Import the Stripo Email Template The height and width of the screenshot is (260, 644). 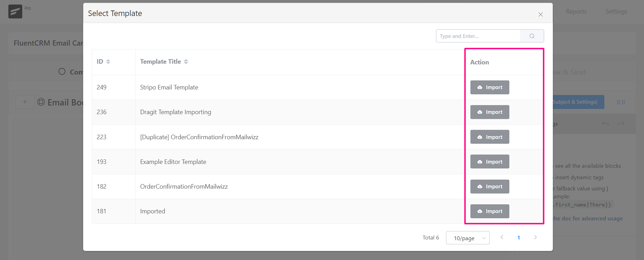click(490, 87)
